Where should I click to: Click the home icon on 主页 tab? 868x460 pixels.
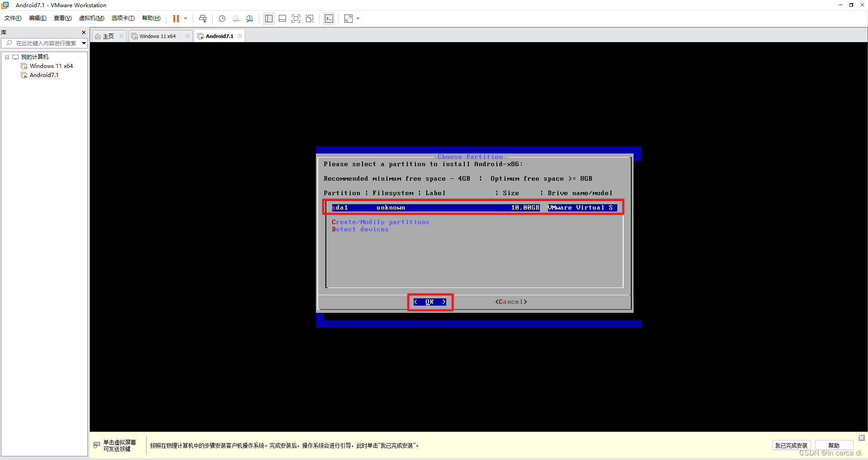coord(98,36)
